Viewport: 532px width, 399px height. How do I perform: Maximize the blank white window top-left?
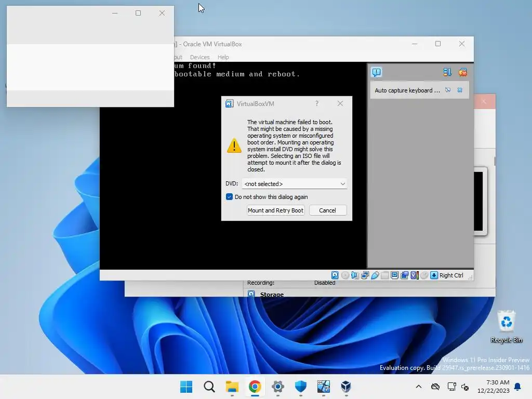(138, 13)
